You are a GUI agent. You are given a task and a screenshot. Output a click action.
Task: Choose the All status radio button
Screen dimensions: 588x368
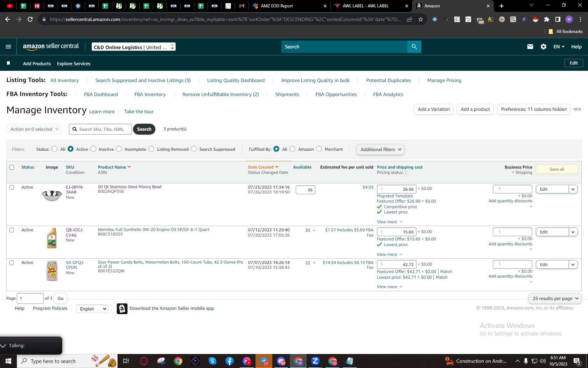click(54, 149)
